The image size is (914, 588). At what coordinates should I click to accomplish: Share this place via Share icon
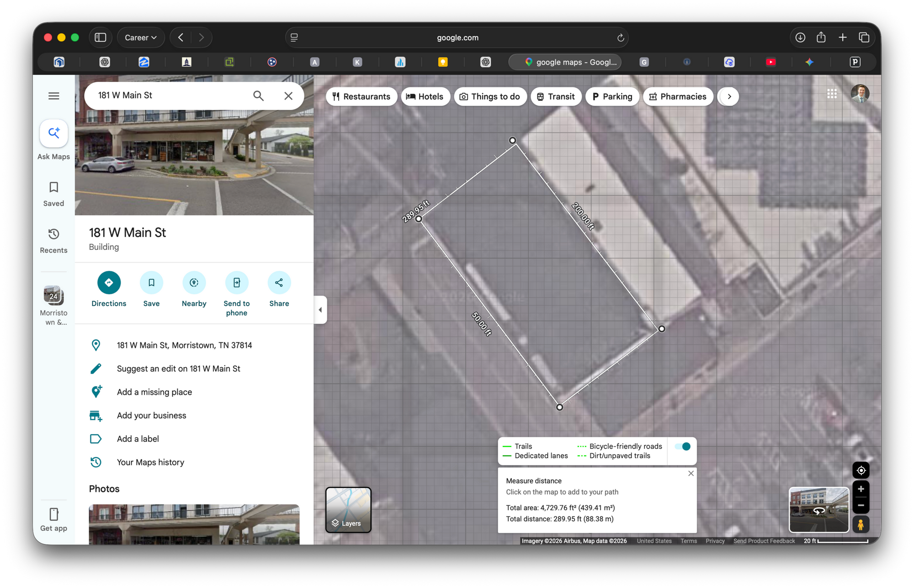pos(279,282)
